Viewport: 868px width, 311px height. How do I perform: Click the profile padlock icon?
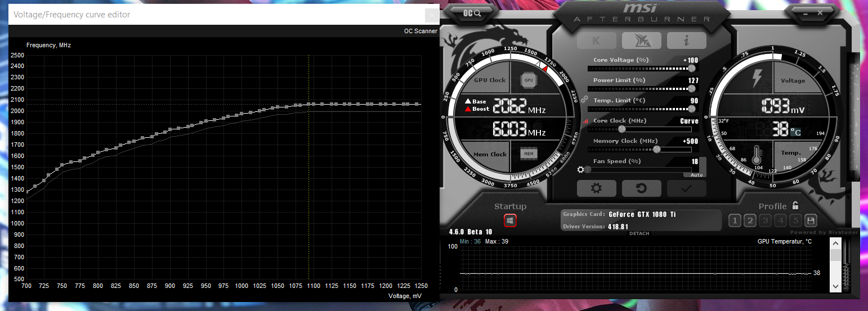[x=795, y=205]
